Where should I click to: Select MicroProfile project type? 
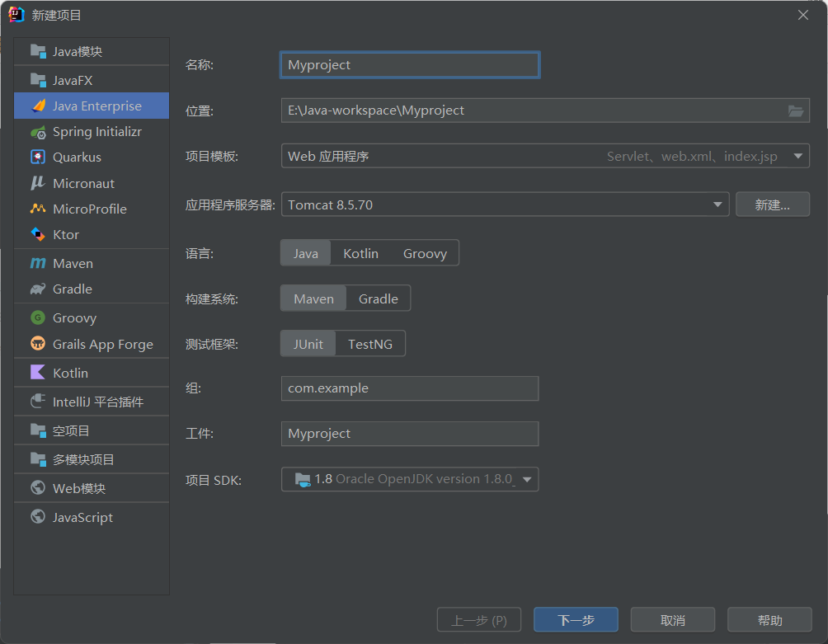pos(92,209)
